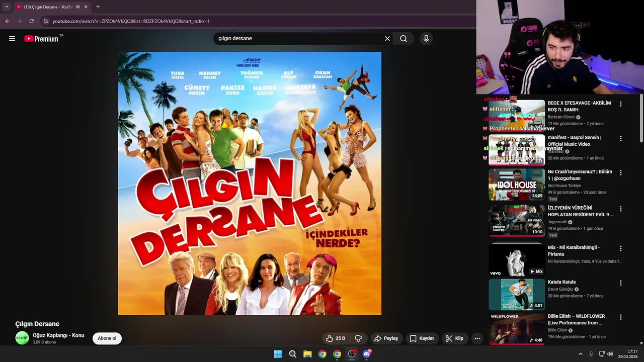Open more actions ellipsis below video
The image size is (644, 362).
(x=477, y=338)
